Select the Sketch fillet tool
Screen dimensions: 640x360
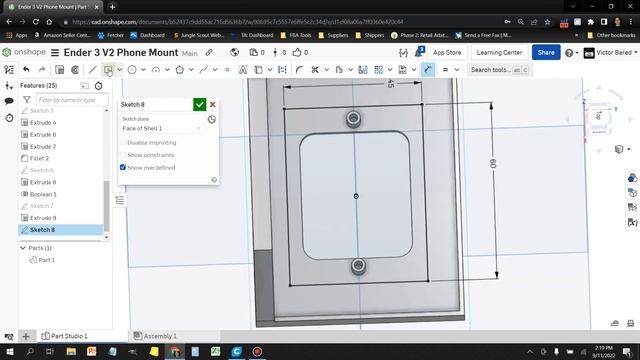299,70
